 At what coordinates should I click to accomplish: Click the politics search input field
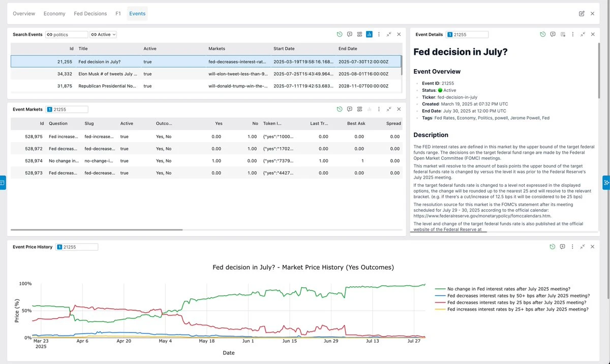click(x=70, y=35)
